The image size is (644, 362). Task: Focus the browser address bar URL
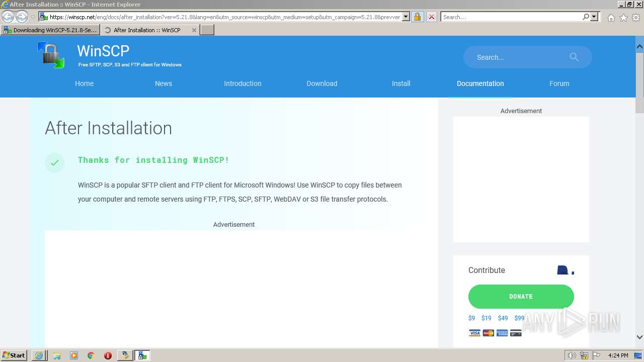click(224, 17)
